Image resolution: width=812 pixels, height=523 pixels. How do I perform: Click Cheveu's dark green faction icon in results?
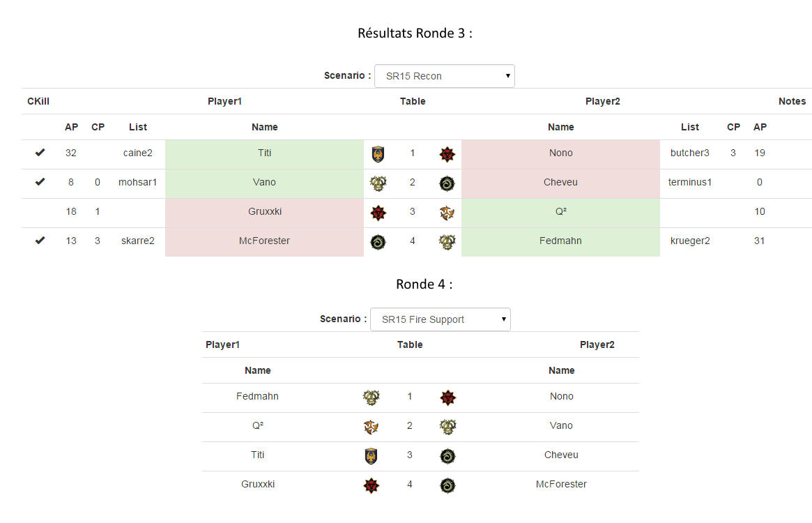447,183
